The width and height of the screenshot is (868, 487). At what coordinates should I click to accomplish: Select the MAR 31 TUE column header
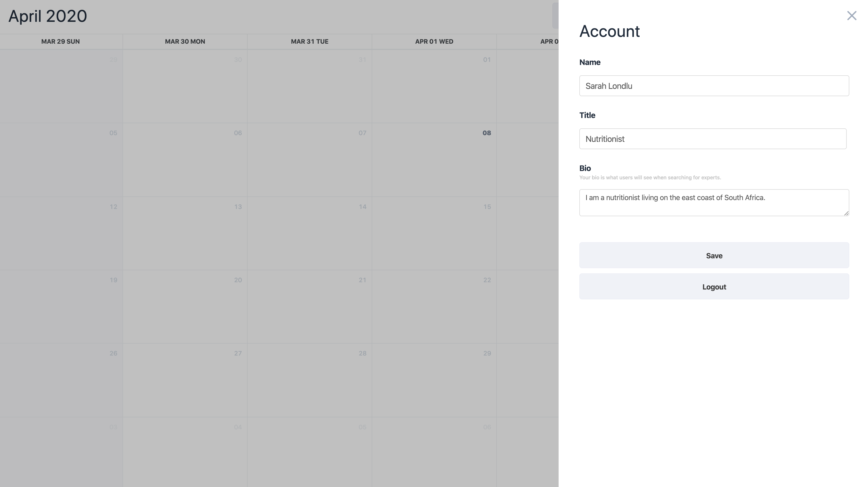309,42
